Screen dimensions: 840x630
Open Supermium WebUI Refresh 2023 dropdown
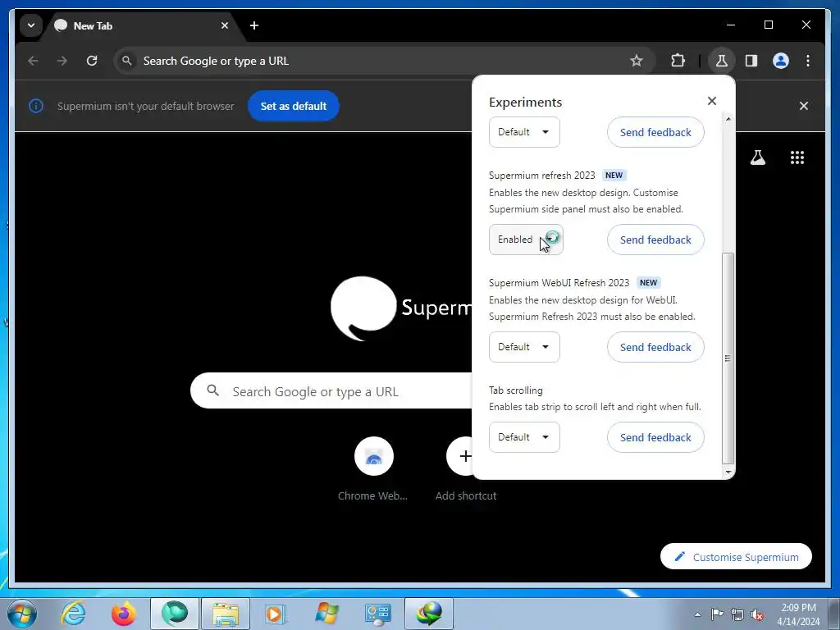(x=524, y=347)
